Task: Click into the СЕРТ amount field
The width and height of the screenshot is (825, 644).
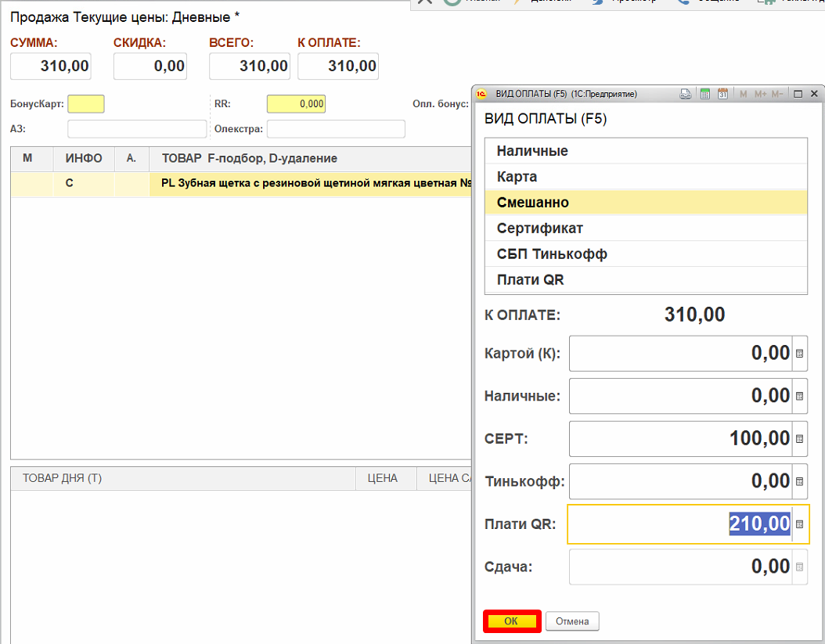Action: tap(679, 439)
